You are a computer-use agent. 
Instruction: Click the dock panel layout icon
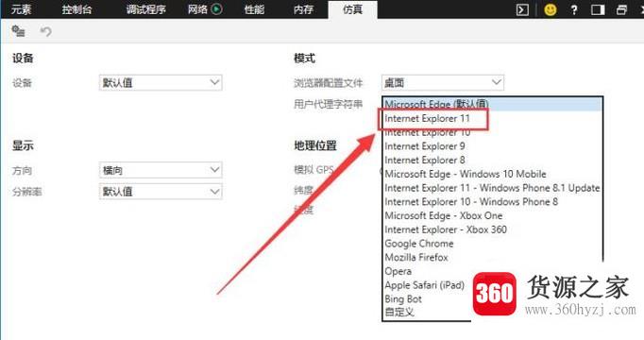[x=598, y=9]
